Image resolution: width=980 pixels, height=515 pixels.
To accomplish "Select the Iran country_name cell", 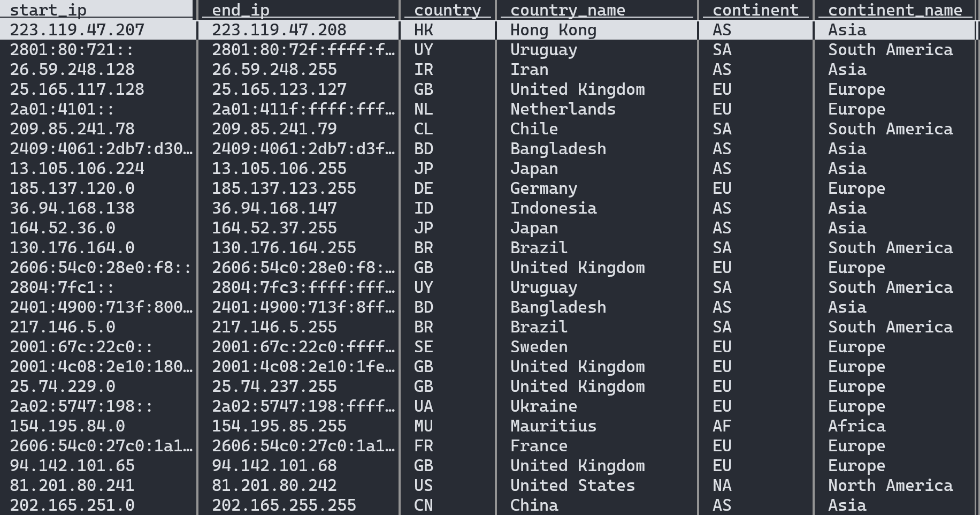I will (529, 69).
